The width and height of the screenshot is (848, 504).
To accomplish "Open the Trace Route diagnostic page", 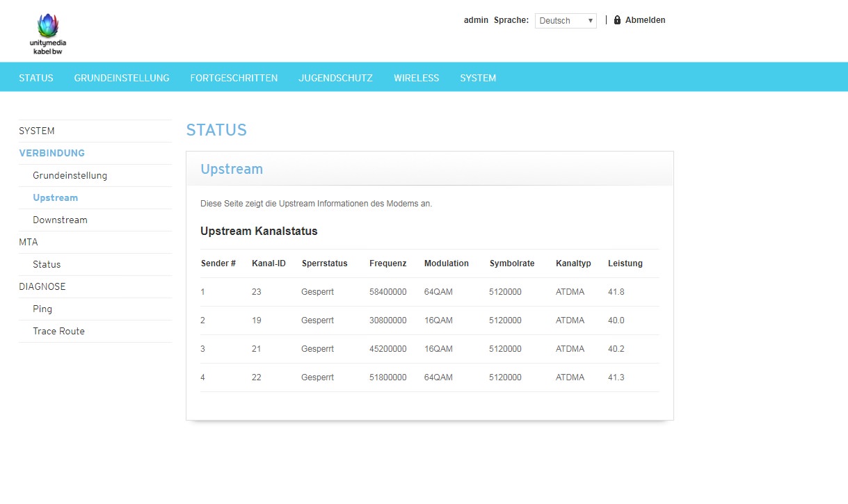I will [x=58, y=331].
